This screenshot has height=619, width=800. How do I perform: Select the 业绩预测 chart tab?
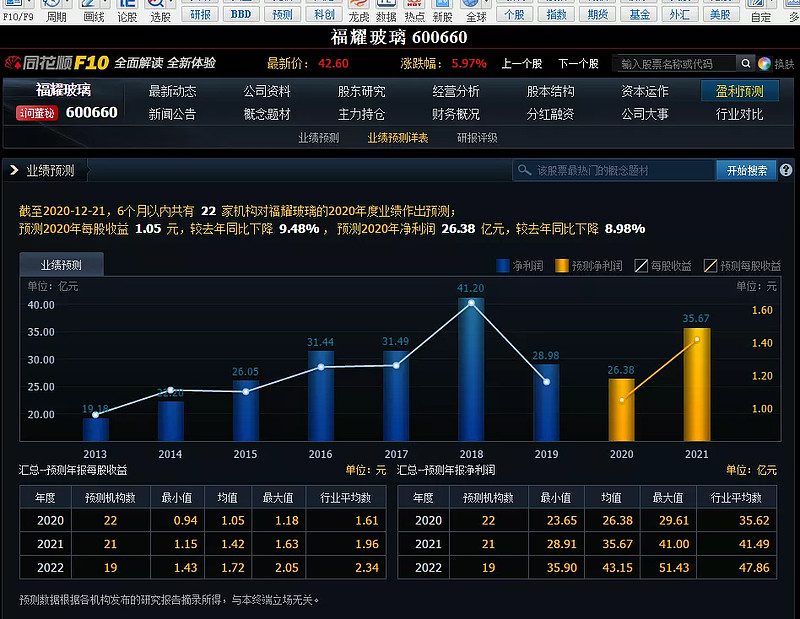point(61,264)
